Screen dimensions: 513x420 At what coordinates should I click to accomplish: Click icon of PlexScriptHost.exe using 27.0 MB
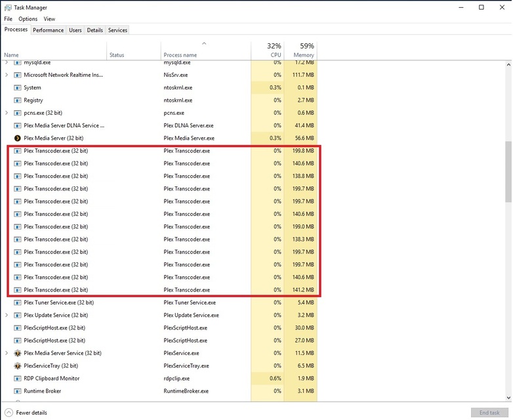(17, 341)
